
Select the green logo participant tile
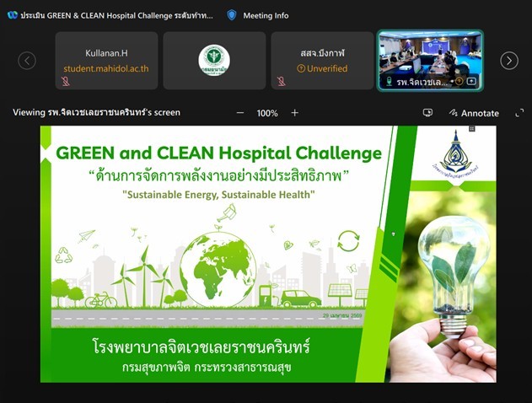click(x=213, y=61)
